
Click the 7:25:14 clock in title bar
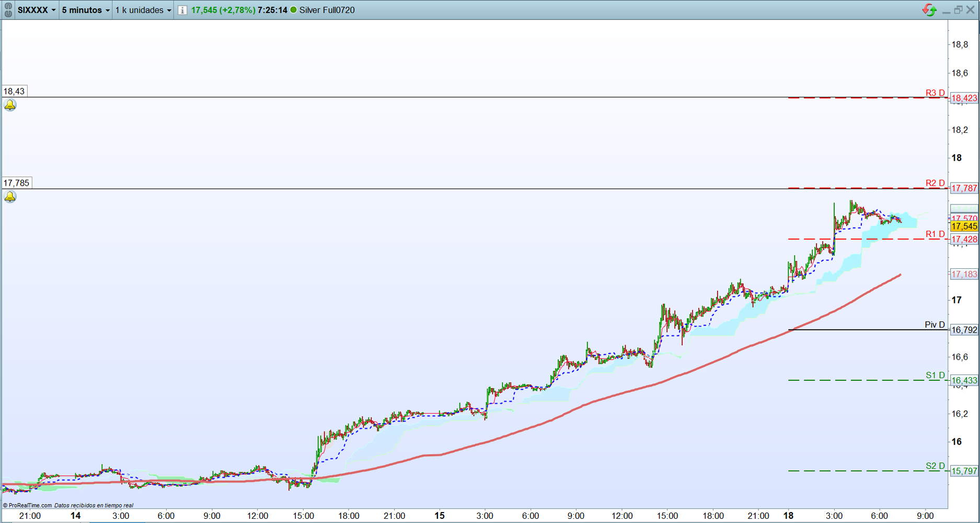coord(272,10)
